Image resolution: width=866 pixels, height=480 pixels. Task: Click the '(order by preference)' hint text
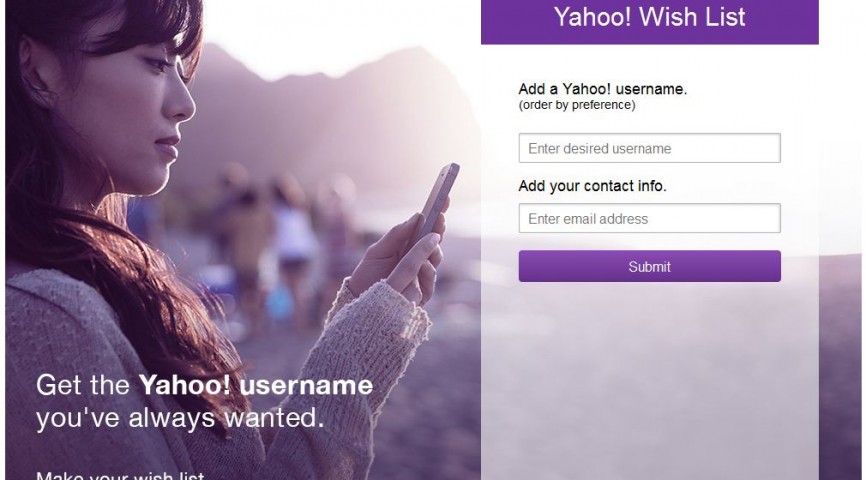(577, 105)
